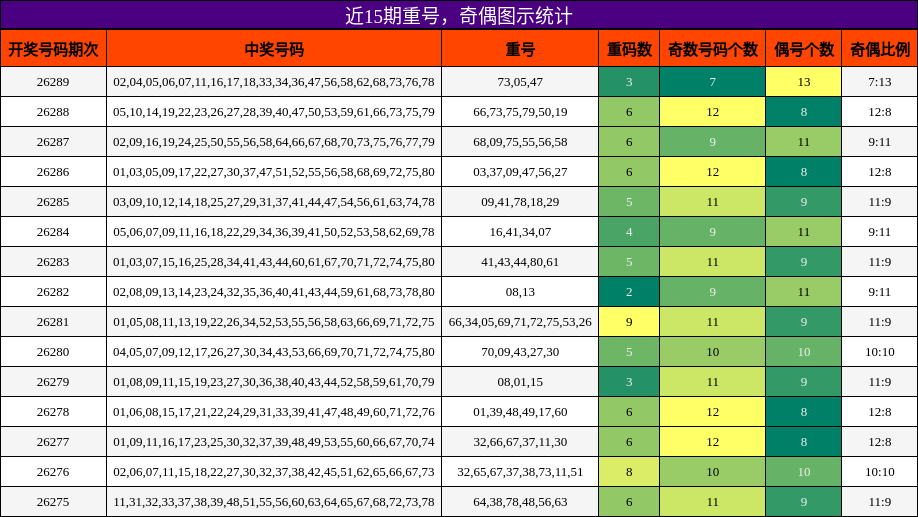Click yellow repeat count 9 for issue 26281

629,322
